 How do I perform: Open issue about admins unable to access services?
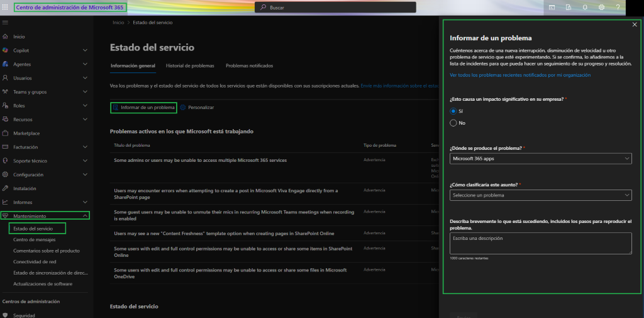click(x=201, y=161)
